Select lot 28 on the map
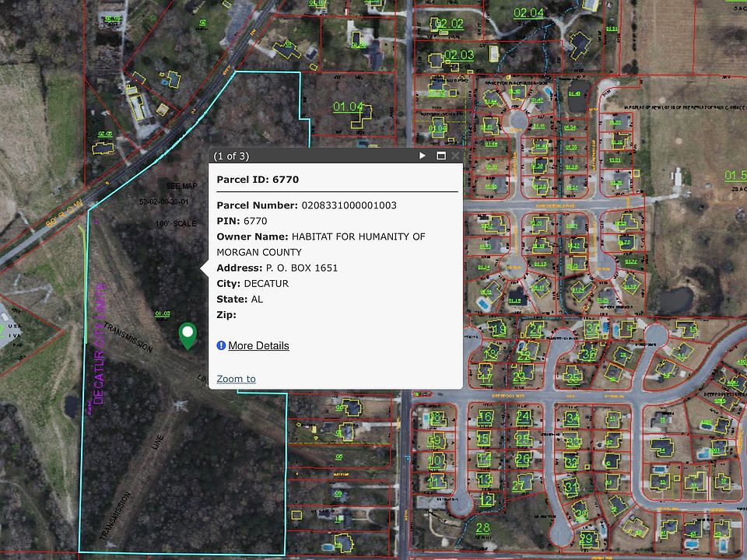 tap(482, 527)
